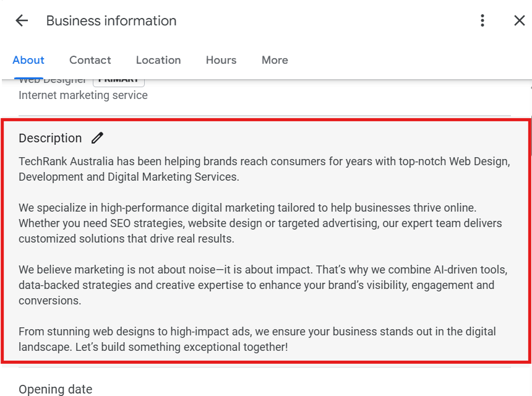Image resolution: width=532 pixels, height=396 pixels.
Task: Click the PRIMARY category badge
Action: [x=119, y=81]
